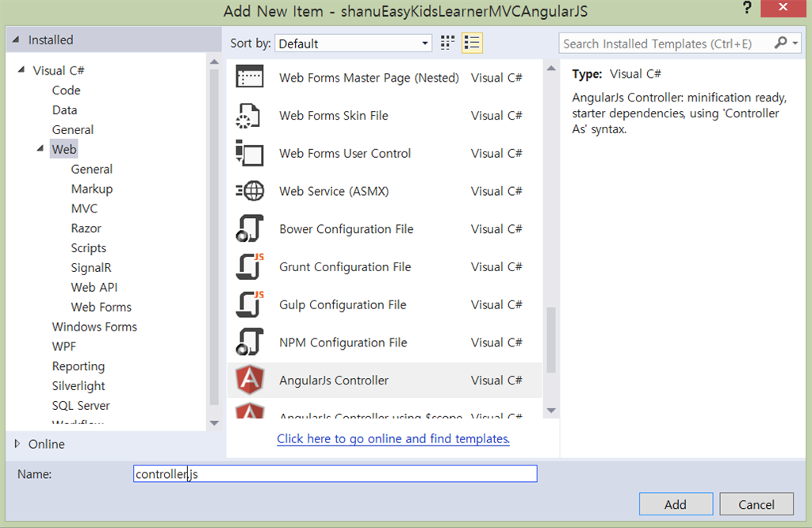Select the Gulp Configuration File icon
Image resolution: width=812 pixels, height=528 pixels.
pyautogui.click(x=250, y=305)
